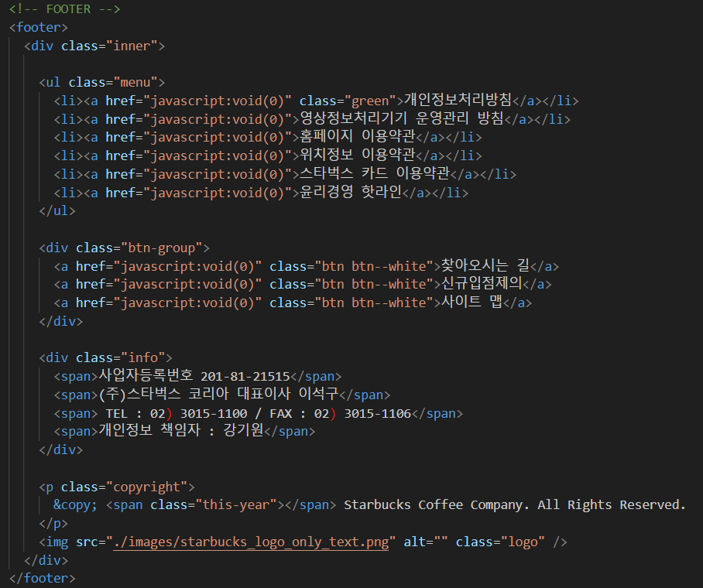The width and height of the screenshot is (703, 588).
Task: Click the FAX number 3015-1106
Action: [378, 413]
